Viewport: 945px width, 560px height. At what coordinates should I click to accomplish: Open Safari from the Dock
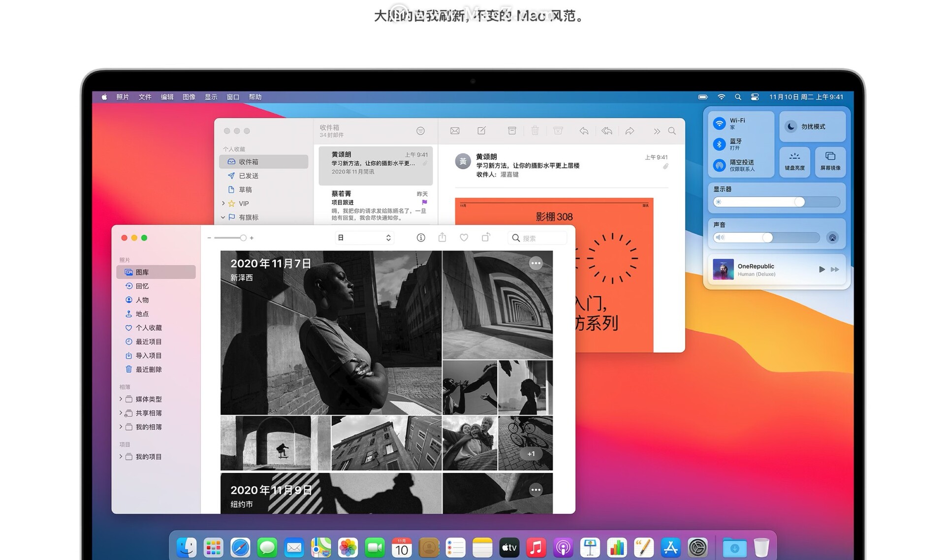click(x=240, y=548)
